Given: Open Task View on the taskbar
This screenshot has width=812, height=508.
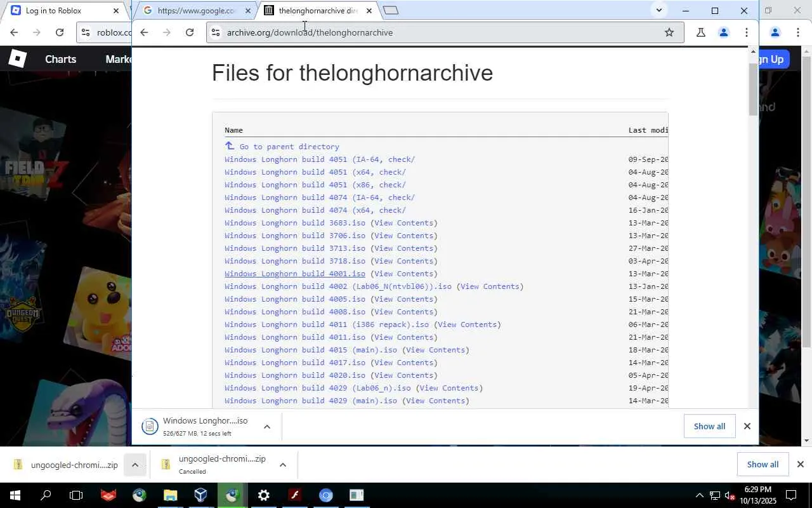Looking at the screenshot, I should [76, 495].
